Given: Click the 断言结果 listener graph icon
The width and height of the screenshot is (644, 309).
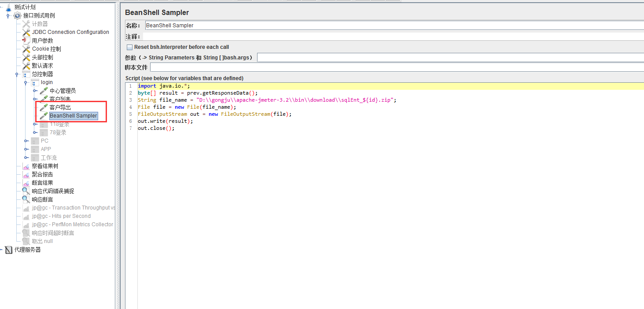Looking at the screenshot, I should tap(26, 183).
